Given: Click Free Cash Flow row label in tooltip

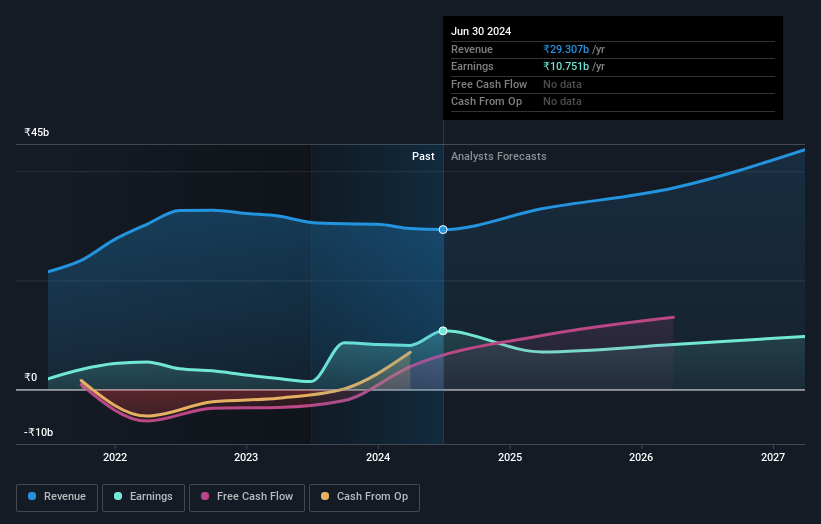Looking at the screenshot, I should coord(489,84).
